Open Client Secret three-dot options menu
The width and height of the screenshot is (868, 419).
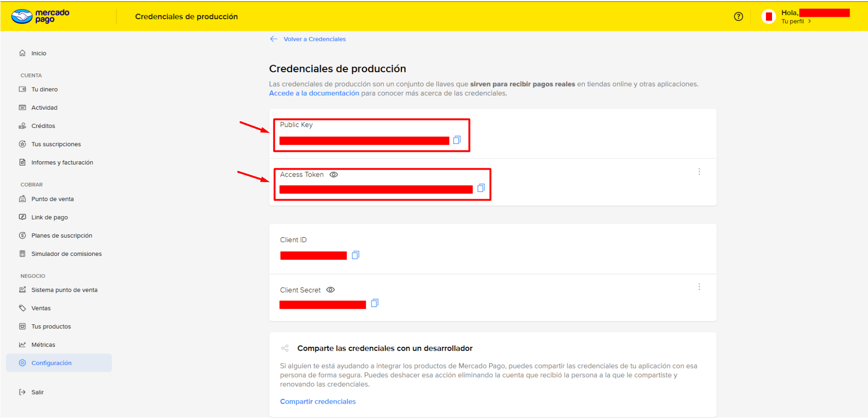(699, 287)
